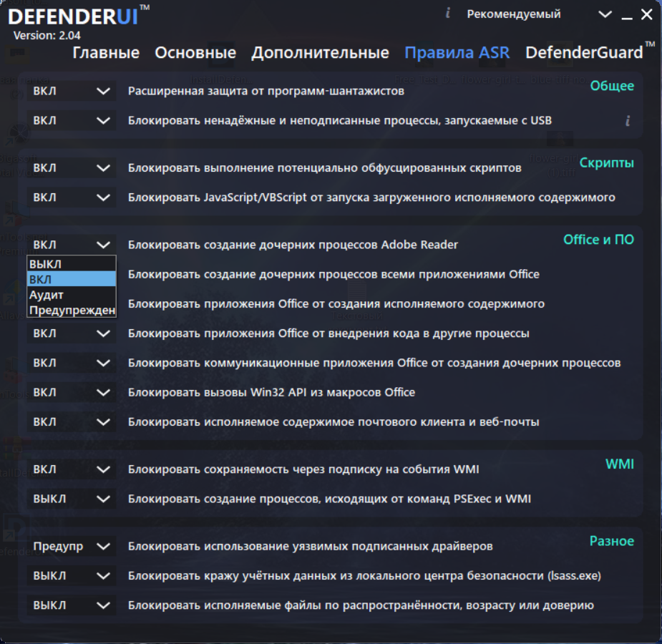Click text about PSExec and WMI commands
The width and height of the screenshot is (662, 644).
329,499
